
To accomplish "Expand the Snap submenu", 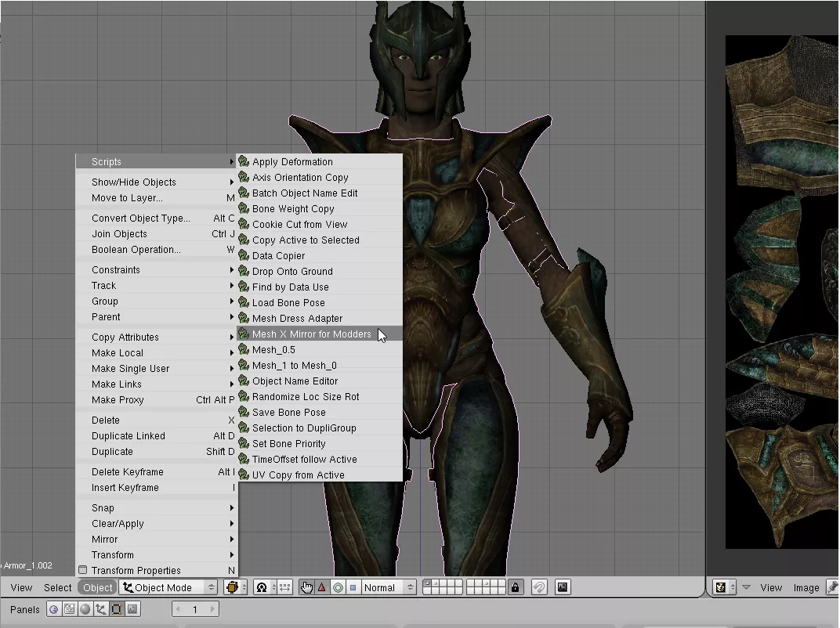I will click(x=157, y=507).
